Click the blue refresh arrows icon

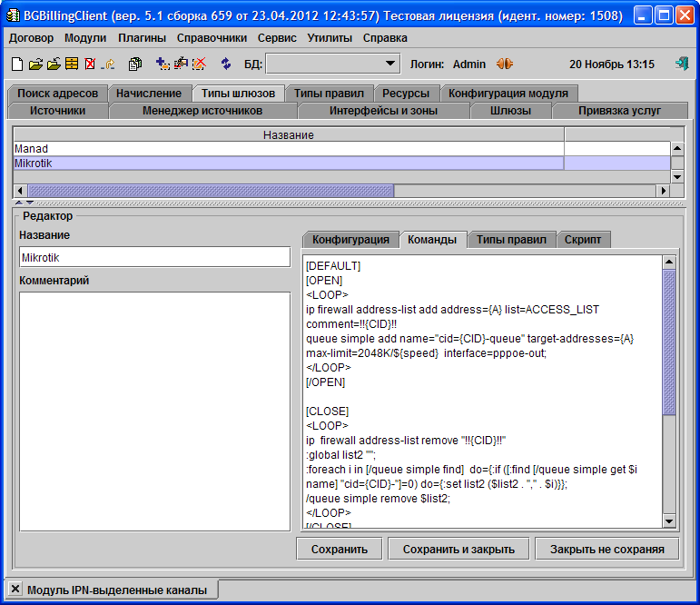(226, 64)
